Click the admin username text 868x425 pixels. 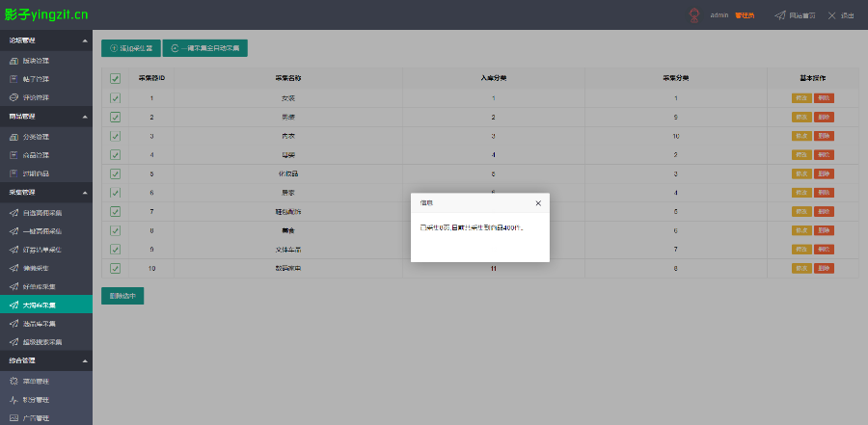coord(719,15)
